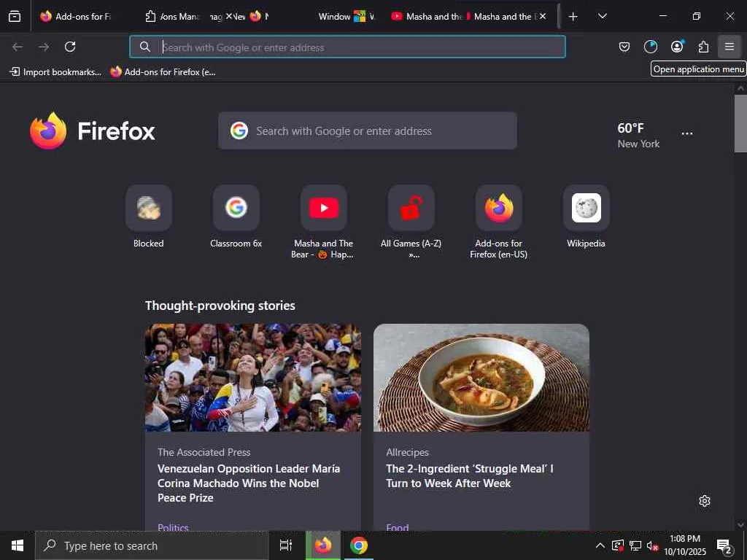Screen dimensions: 747x560
Task: Click the Allrecipes source label
Action: 407,452
